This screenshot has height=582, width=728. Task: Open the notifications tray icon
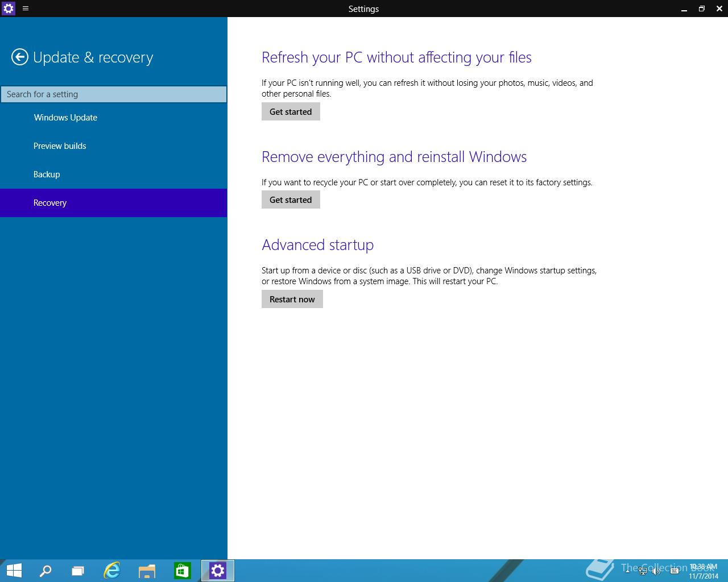click(x=675, y=571)
